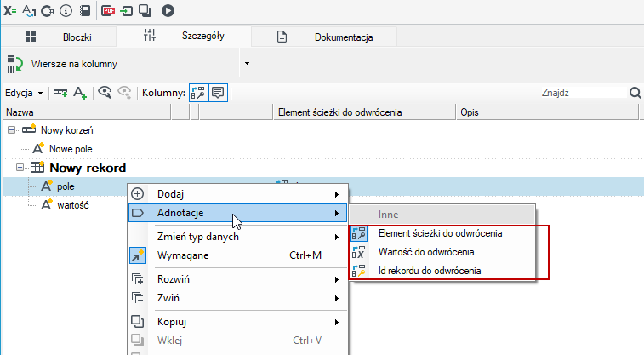This screenshot has width=644, height=355.
Task: Switch to the Bloczki tab
Action: [x=59, y=37]
